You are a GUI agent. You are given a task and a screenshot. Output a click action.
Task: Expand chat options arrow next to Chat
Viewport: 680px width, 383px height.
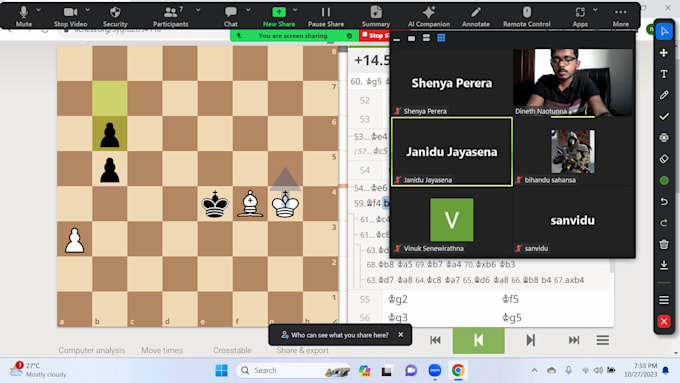point(248,10)
